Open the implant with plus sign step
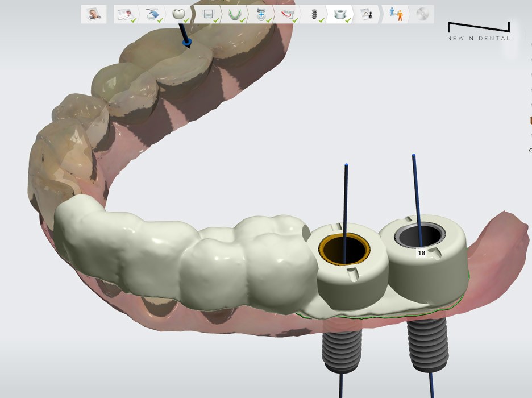Image resolution: width=532 pixels, height=398 pixels. 261,14
